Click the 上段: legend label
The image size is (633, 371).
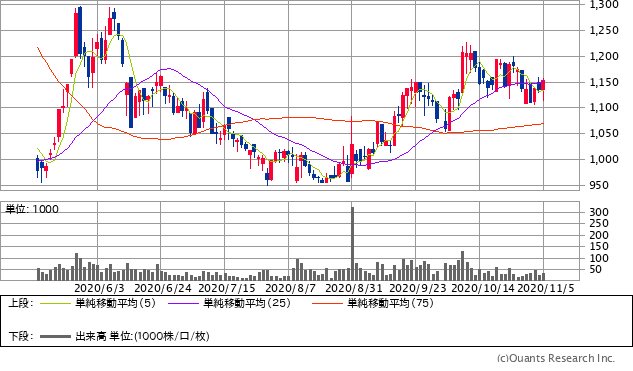(x=21, y=303)
